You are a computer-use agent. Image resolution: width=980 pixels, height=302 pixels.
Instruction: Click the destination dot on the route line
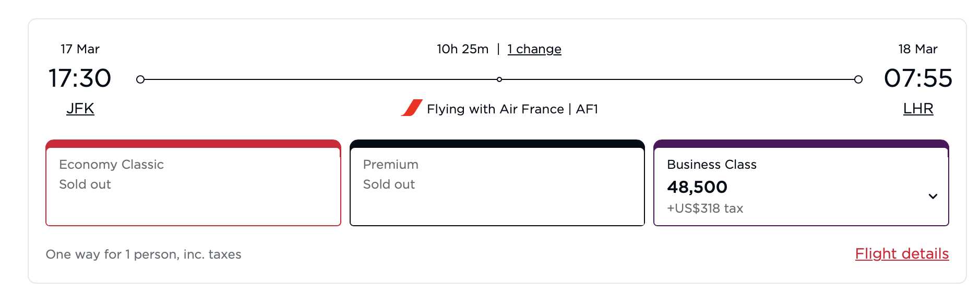[858, 79]
